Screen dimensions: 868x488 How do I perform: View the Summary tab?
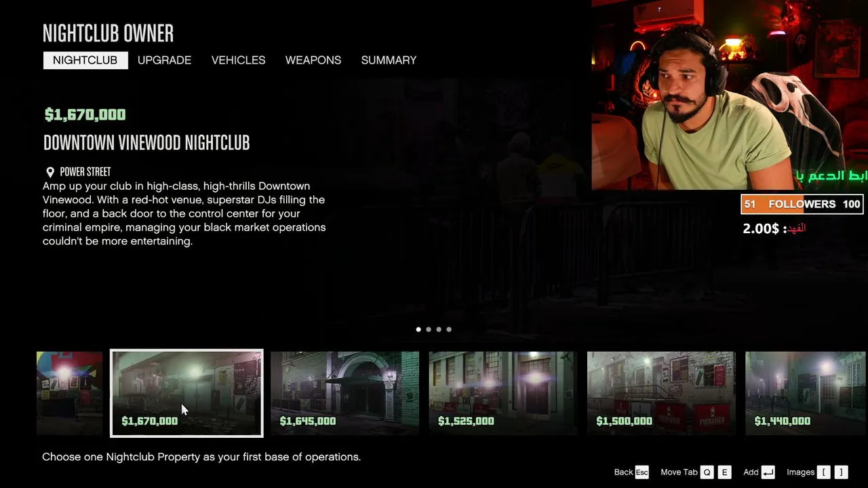pyautogui.click(x=389, y=60)
